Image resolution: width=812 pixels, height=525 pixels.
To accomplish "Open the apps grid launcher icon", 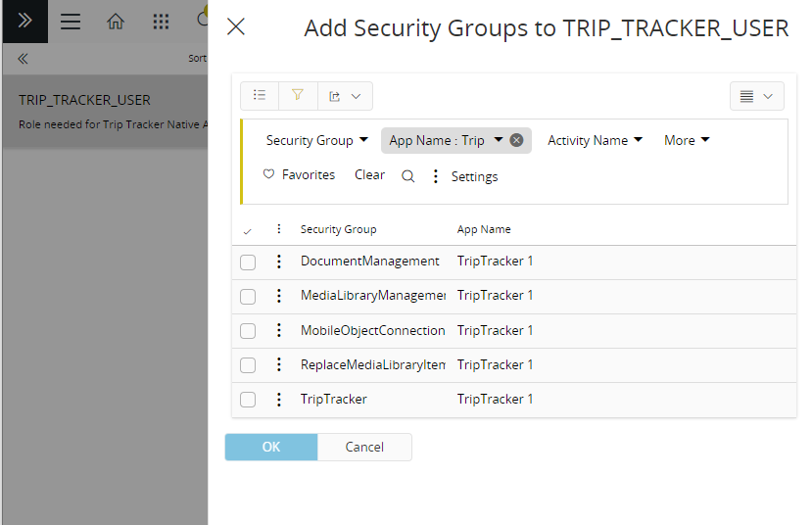I will pos(162,22).
